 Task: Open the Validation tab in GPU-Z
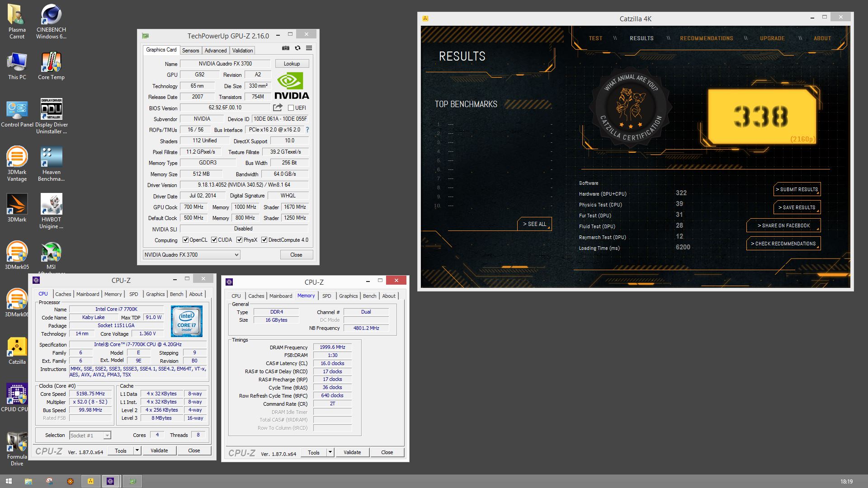242,51
